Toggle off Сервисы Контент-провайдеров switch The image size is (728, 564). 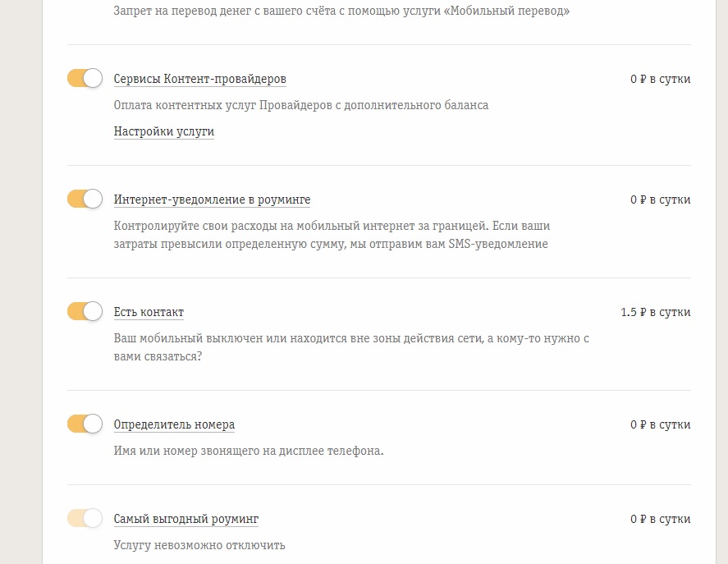[x=85, y=78]
